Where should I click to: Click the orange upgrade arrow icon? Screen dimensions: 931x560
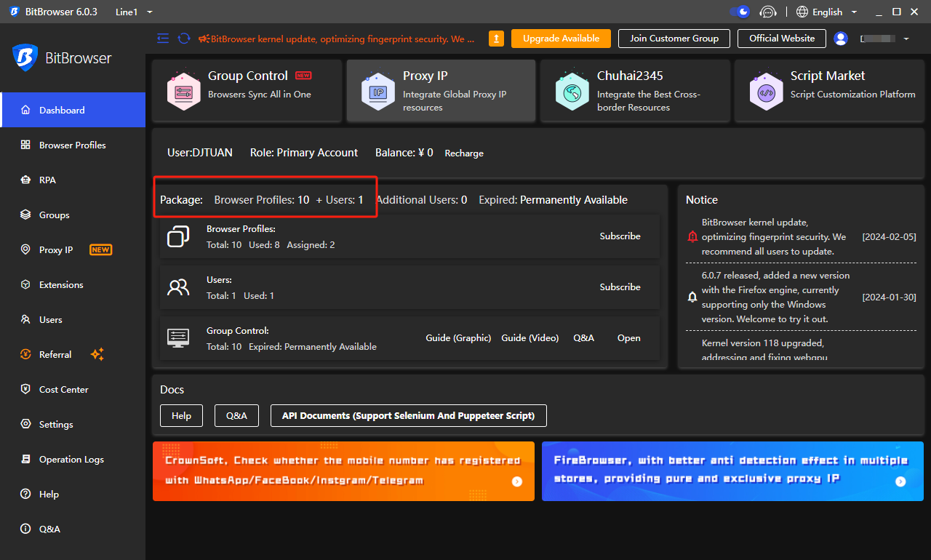click(496, 39)
